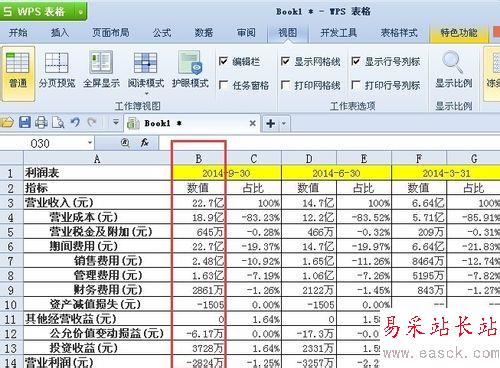Undo the last action
This screenshot has height=368, width=500.
[75, 123]
